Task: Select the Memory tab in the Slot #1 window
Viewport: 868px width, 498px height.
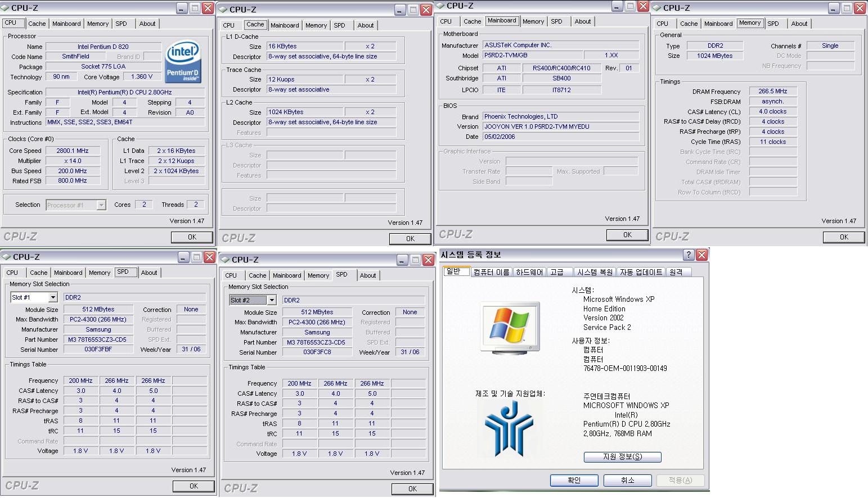Action: click(100, 273)
